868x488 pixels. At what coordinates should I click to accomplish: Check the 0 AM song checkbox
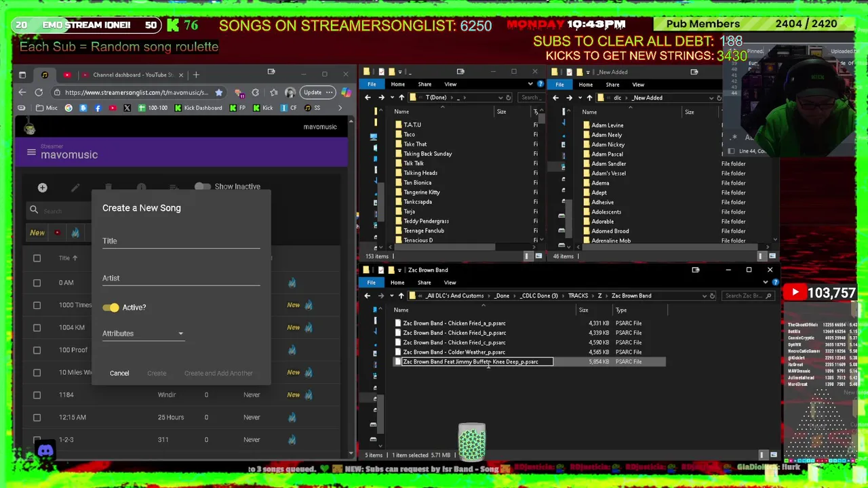(37, 283)
